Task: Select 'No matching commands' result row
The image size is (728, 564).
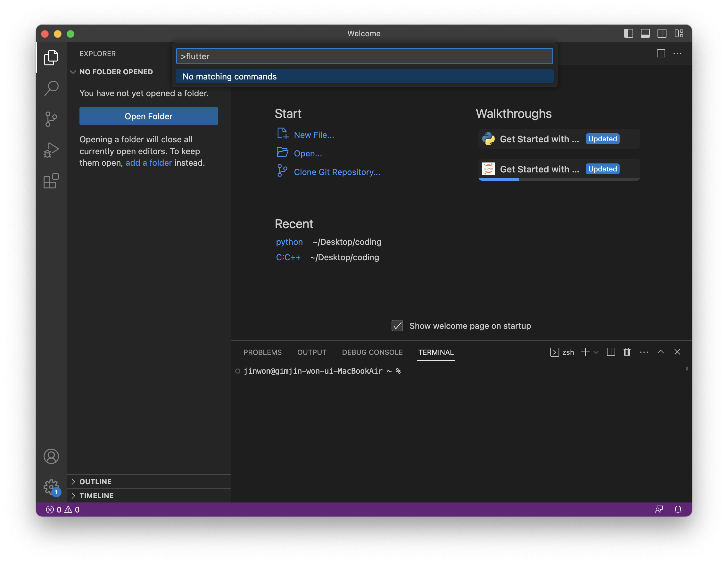Action: click(x=364, y=76)
